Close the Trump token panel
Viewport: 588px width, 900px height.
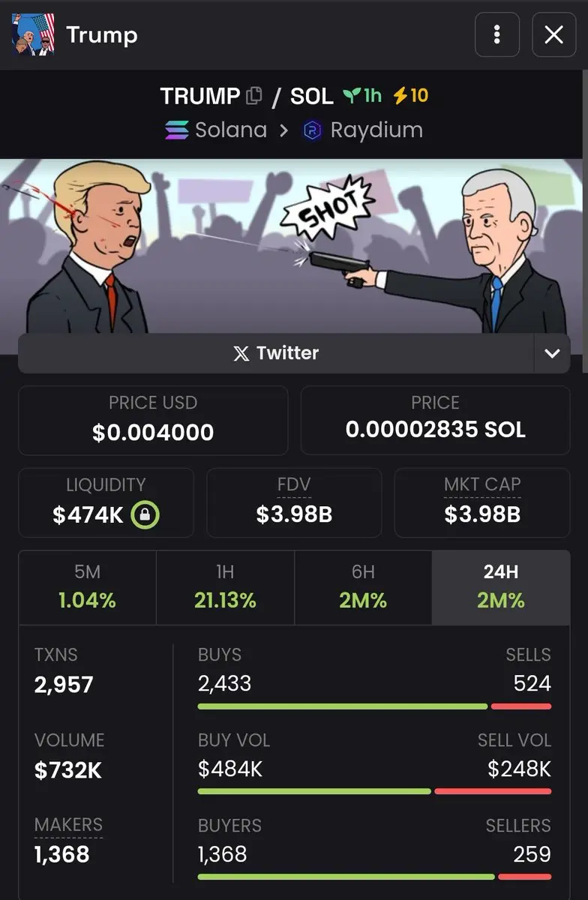point(554,34)
